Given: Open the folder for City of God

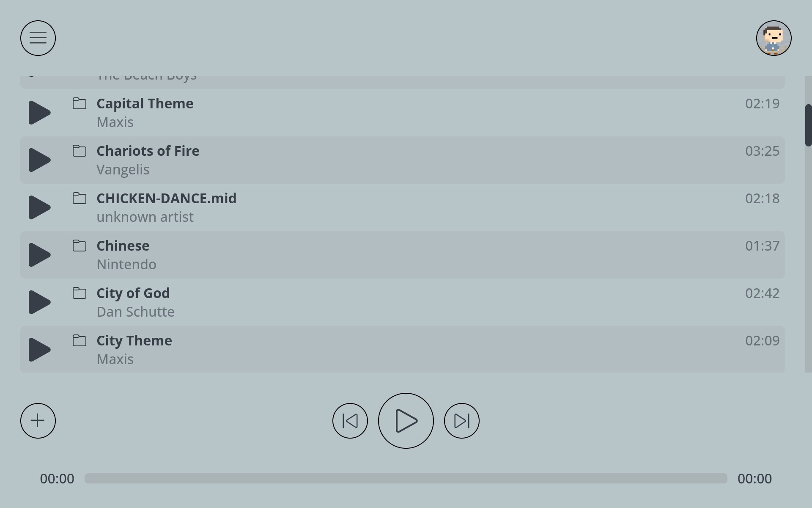Looking at the screenshot, I should coord(80,293).
